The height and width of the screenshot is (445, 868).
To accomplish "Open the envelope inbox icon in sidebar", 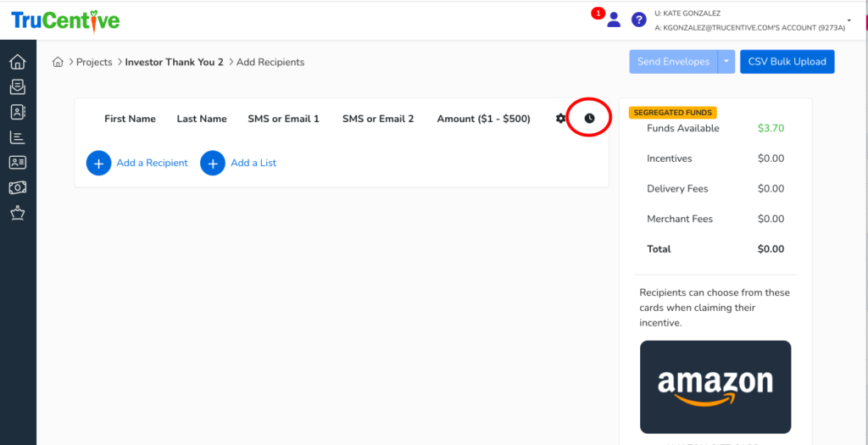I will pyautogui.click(x=17, y=86).
